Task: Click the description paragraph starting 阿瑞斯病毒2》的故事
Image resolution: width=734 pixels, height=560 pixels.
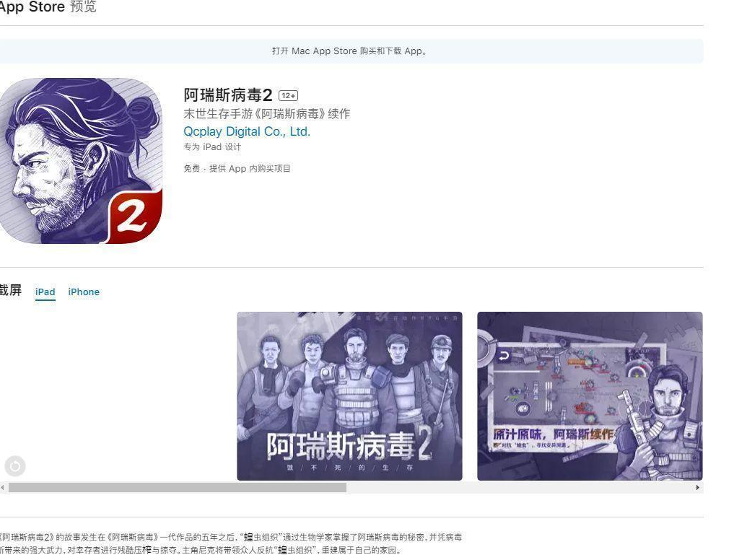Action: [231, 543]
